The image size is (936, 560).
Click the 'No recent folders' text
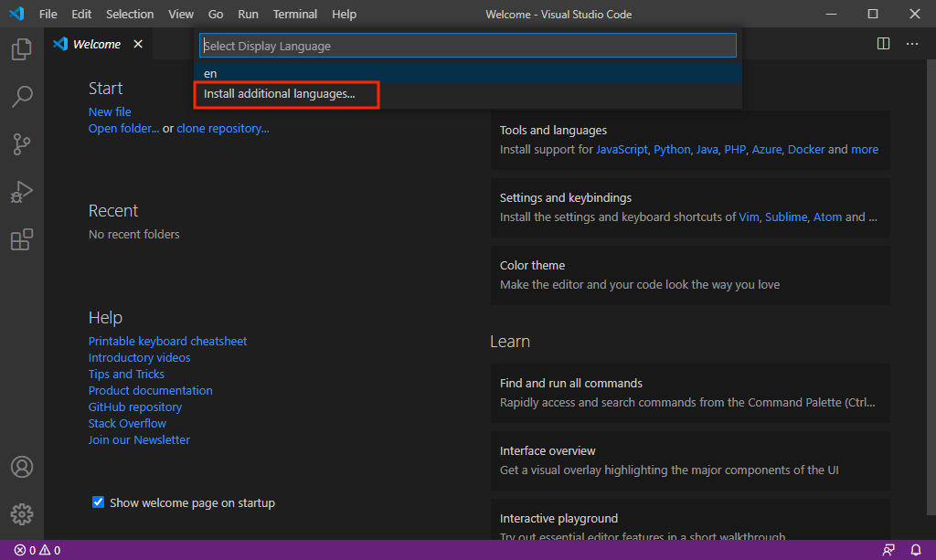(133, 235)
